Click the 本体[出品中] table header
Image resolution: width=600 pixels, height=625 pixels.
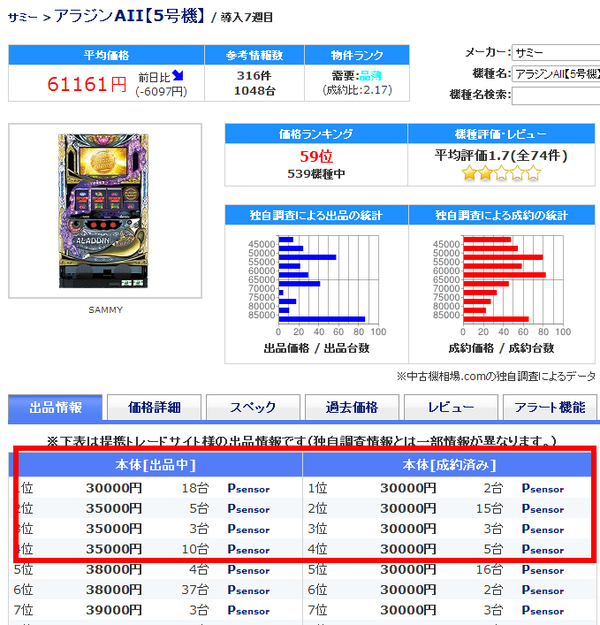click(155, 465)
